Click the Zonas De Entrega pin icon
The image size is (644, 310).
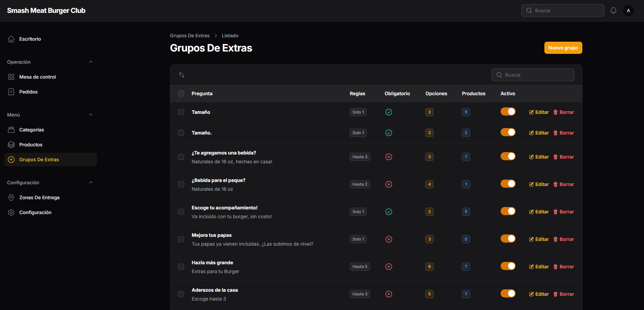(x=11, y=198)
